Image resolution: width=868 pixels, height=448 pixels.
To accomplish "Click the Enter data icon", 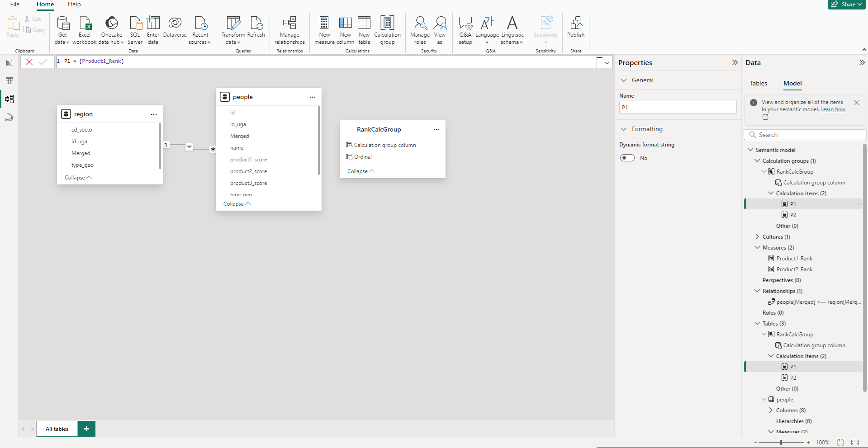I will point(153,30).
